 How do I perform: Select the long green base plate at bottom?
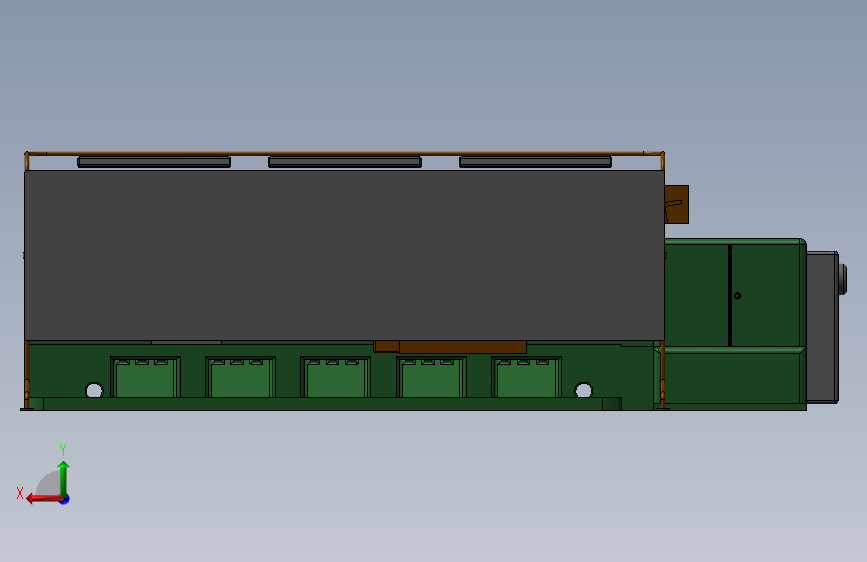point(332,404)
